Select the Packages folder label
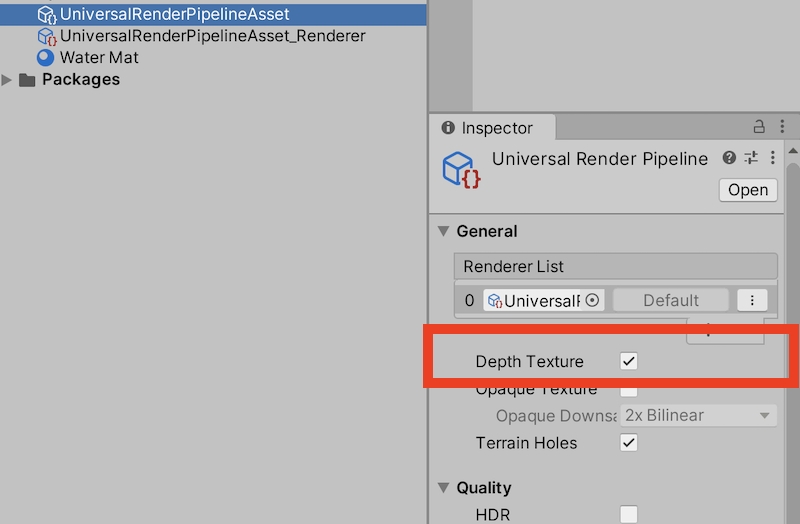This screenshot has height=524, width=800. [x=81, y=80]
